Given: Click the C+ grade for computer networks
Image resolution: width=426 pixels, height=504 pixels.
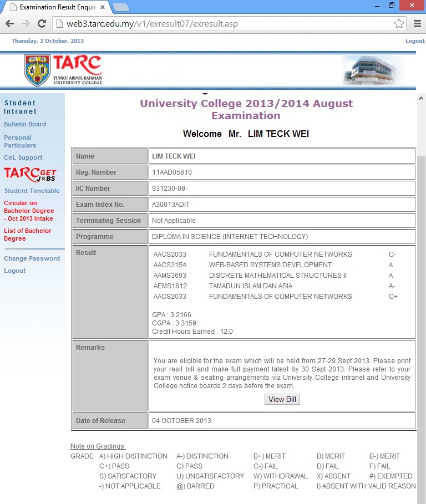Looking at the screenshot, I should 393,297.
